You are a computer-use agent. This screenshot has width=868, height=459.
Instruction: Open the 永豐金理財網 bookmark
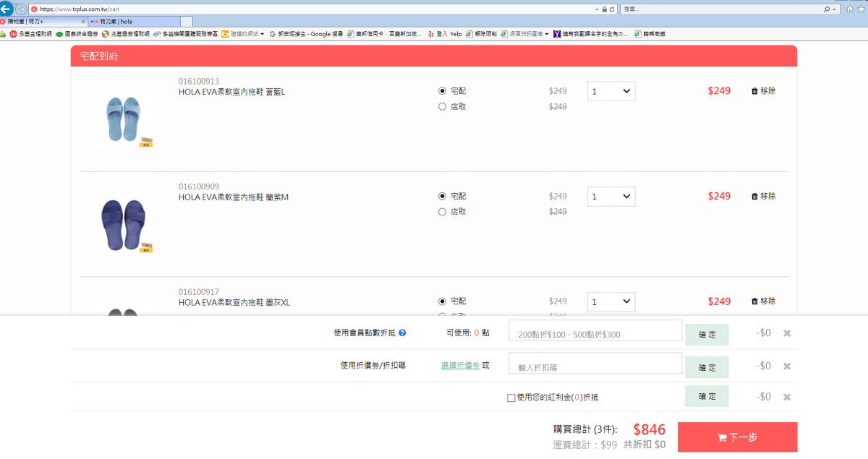click(30, 34)
